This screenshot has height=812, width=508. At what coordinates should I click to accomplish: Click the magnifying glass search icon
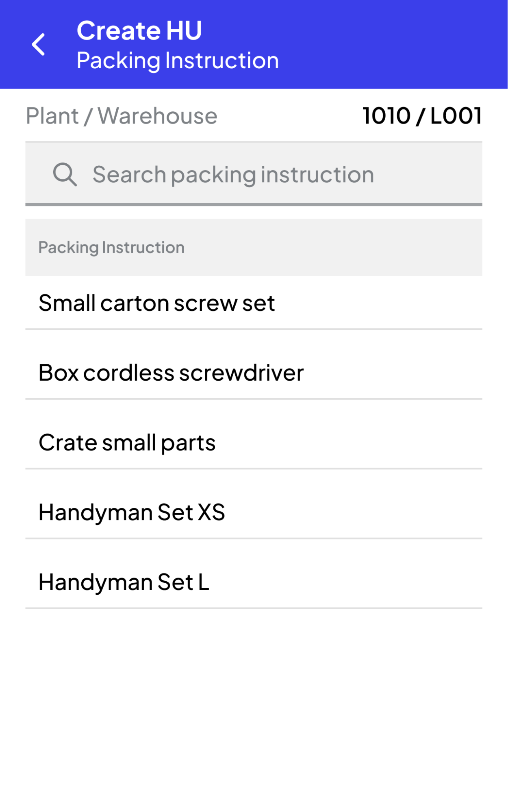65,175
